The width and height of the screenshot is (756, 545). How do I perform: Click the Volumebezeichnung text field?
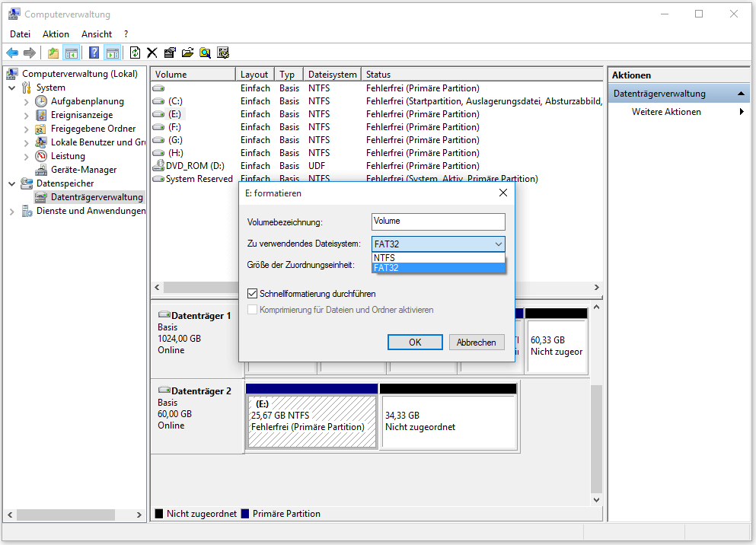439,222
